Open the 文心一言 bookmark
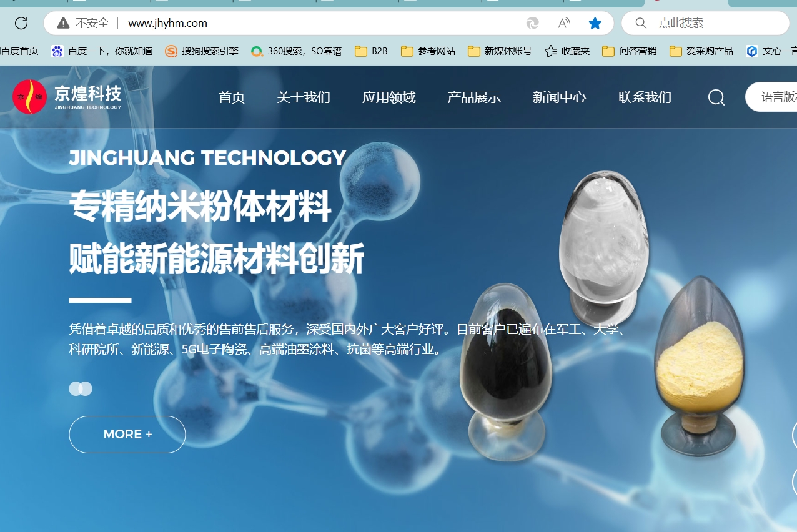 [771, 51]
